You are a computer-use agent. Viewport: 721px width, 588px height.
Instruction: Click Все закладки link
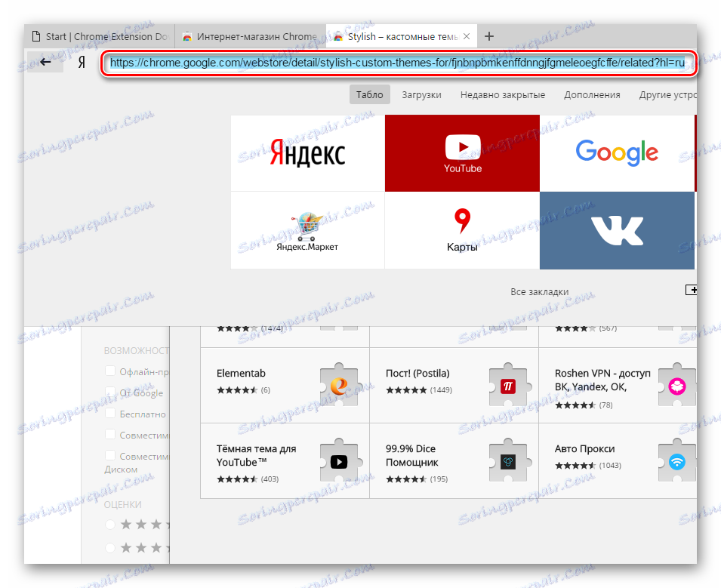[x=539, y=292]
